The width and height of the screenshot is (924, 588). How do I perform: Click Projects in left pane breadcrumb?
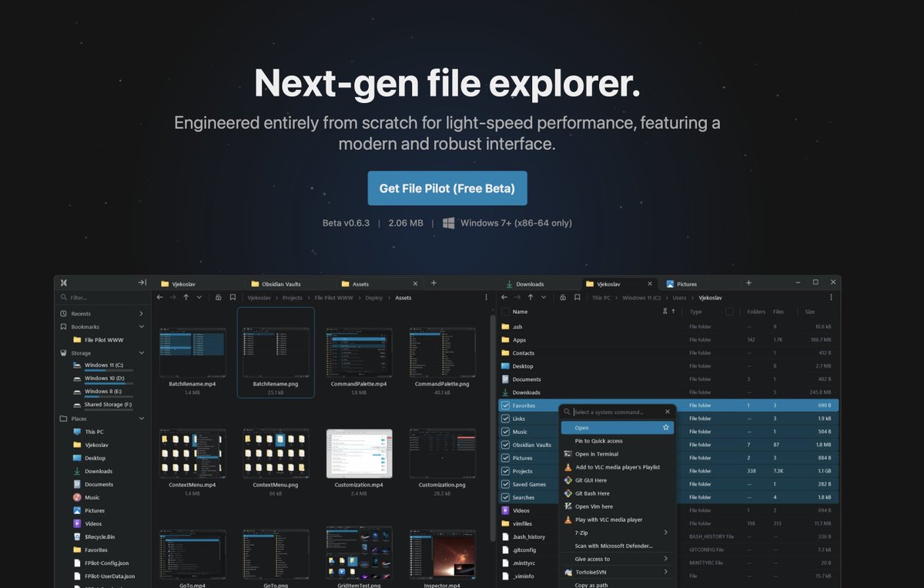click(x=292, y=297)
